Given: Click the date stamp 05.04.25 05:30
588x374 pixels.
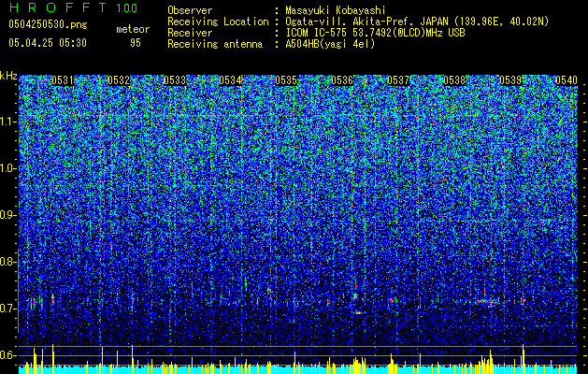Looking at the screenshot, I should (48, 43).
